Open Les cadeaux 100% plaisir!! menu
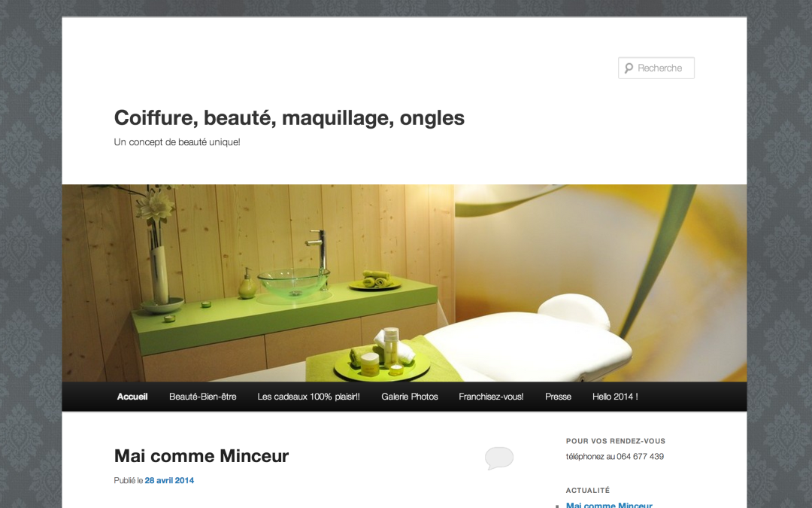 point(309,397)
